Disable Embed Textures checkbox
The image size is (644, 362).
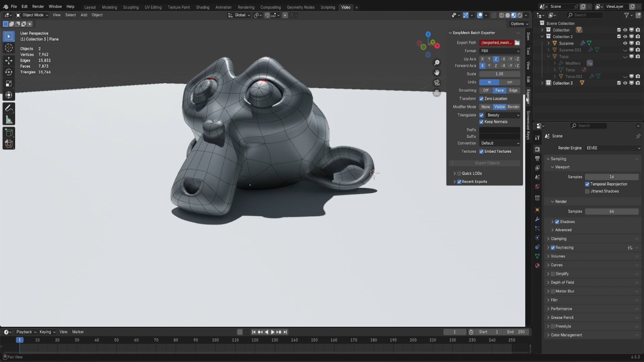click(481, 152)
